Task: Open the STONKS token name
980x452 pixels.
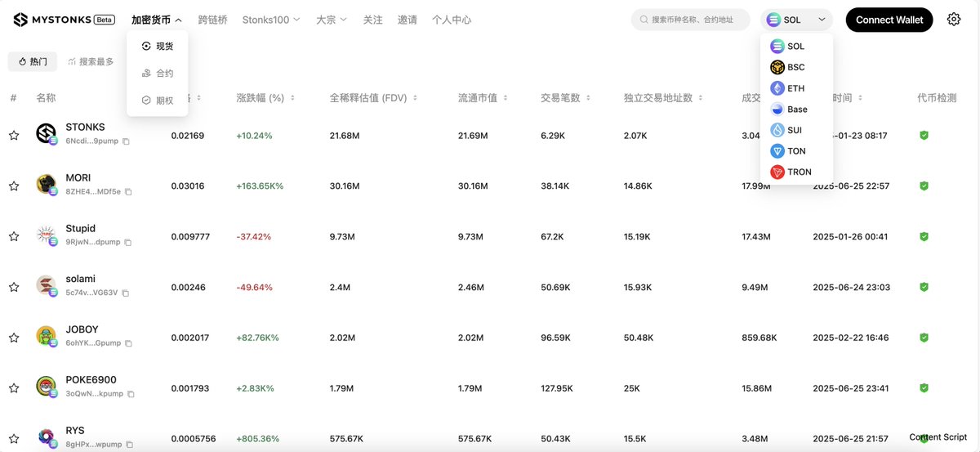Action: coord(85,128)
